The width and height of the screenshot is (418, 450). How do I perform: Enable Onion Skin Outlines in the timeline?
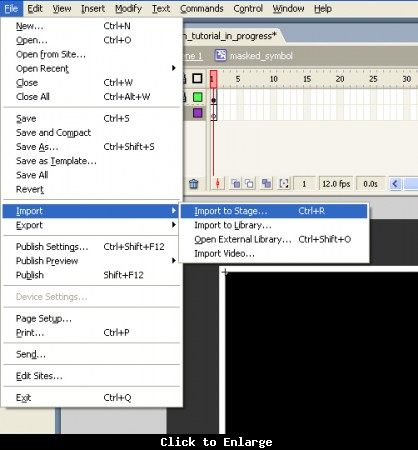pyautogui.click(x=249, y=184)
